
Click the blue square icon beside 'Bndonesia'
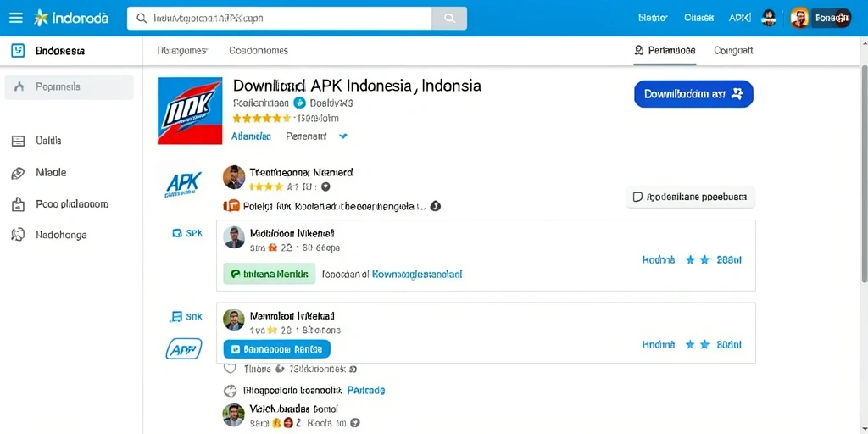tap(19, 50)
